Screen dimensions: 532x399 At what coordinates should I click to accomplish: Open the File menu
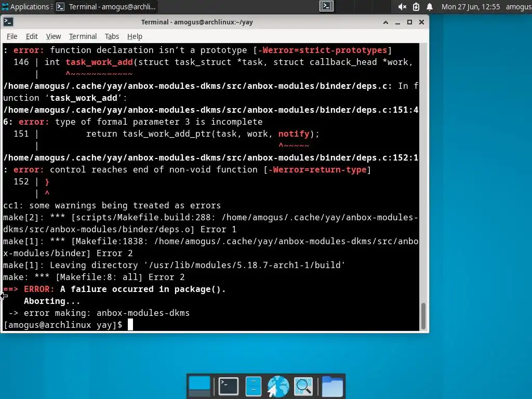12,36
